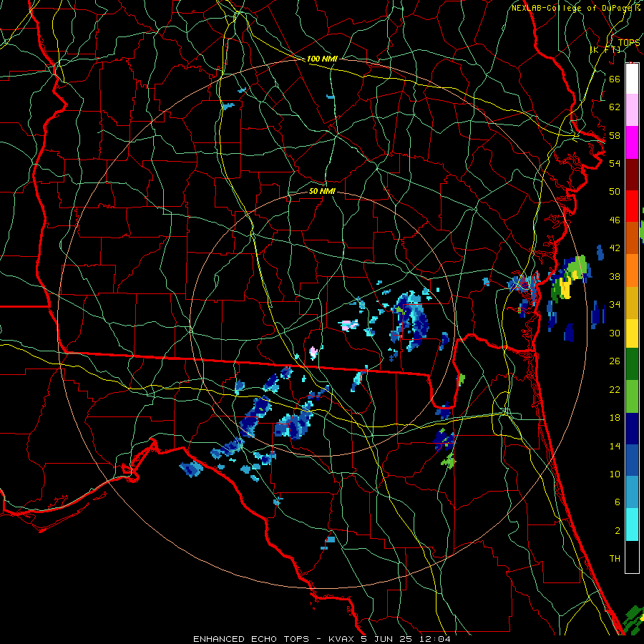Click the legend value "62"

[615, 107]
